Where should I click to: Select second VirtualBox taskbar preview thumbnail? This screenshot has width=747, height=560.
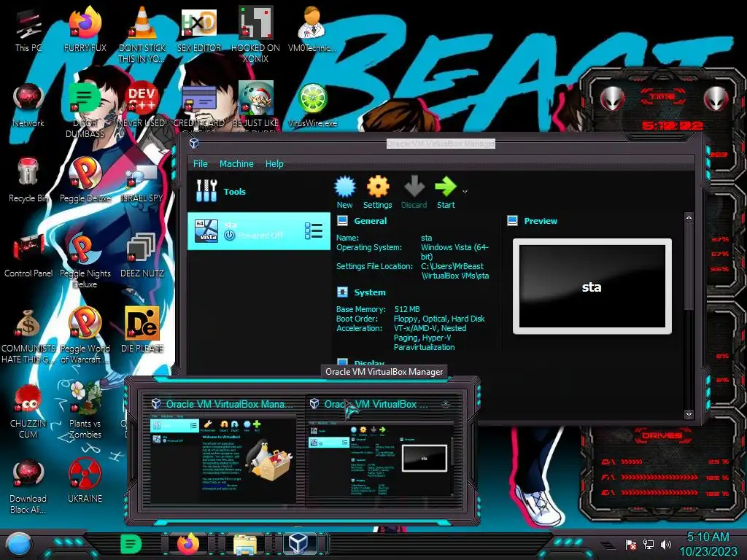point(381,450)
